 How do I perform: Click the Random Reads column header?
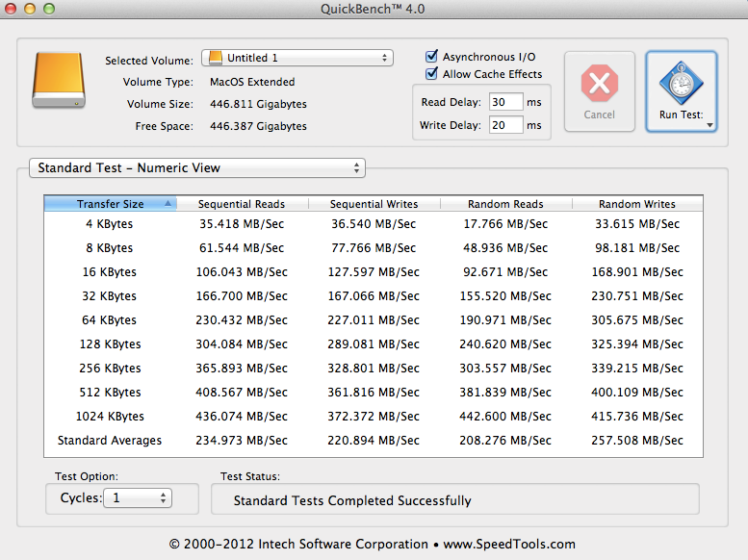pos(505,204)
